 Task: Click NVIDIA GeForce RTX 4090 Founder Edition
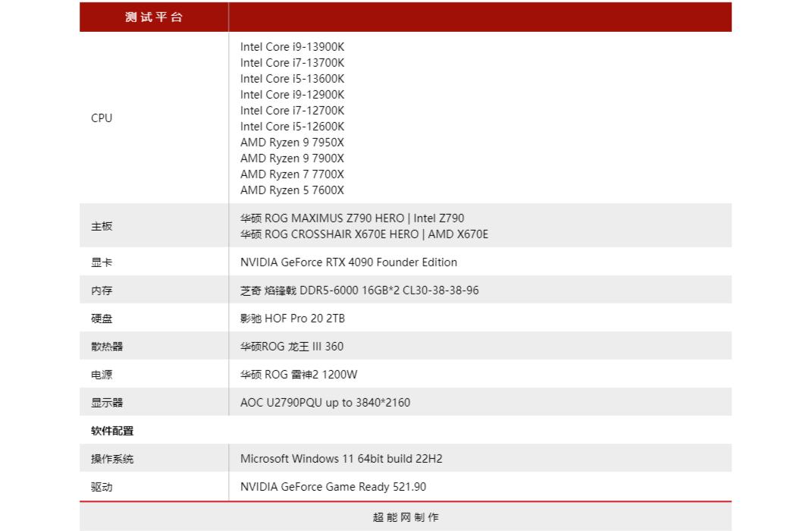(x=349, y=262)
